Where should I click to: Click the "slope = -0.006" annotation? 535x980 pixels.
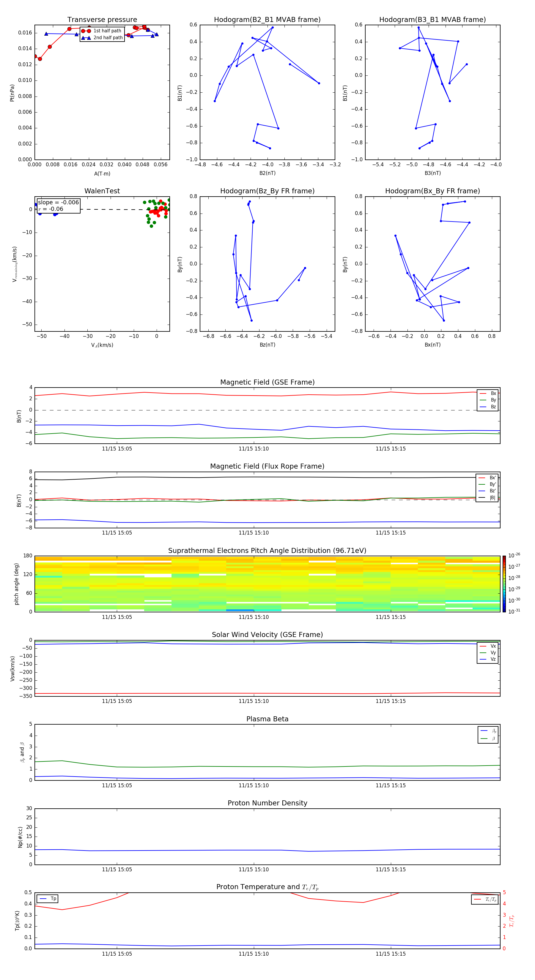tap(58, 203)
